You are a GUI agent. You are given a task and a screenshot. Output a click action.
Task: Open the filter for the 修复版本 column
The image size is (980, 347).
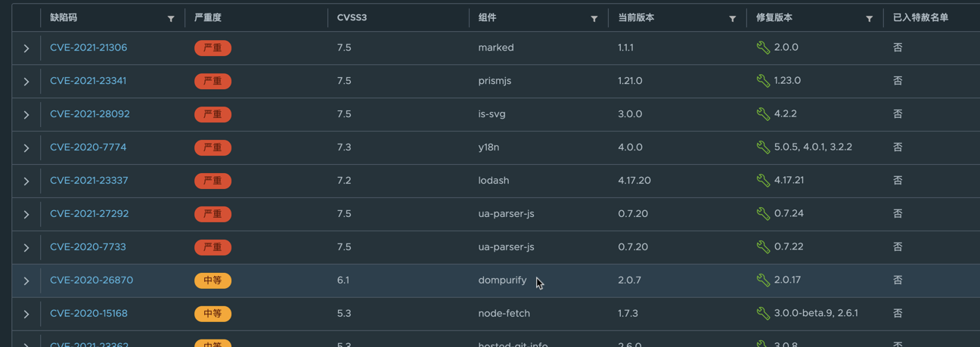tap(870, 18)
